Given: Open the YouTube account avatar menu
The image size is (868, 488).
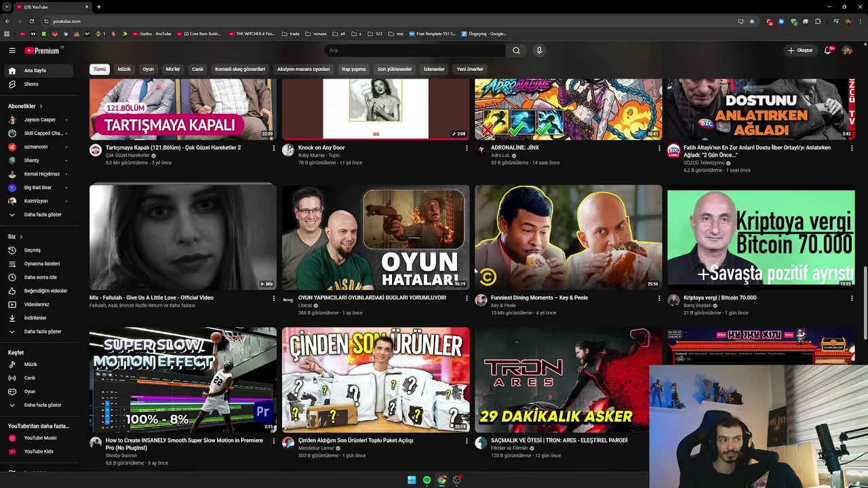Looking at the screenshot, I should pyautogui.click(x=847, y=50).
